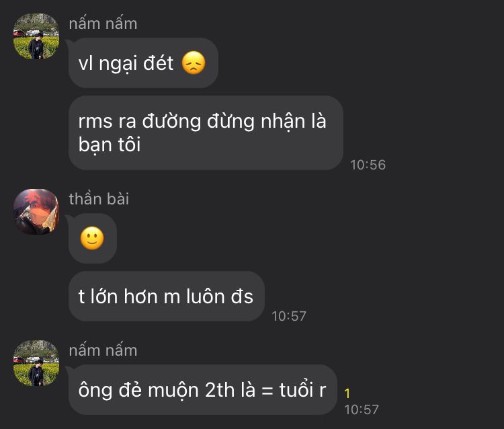Click "bạn tôi" text in second bubble

[110, 145]
